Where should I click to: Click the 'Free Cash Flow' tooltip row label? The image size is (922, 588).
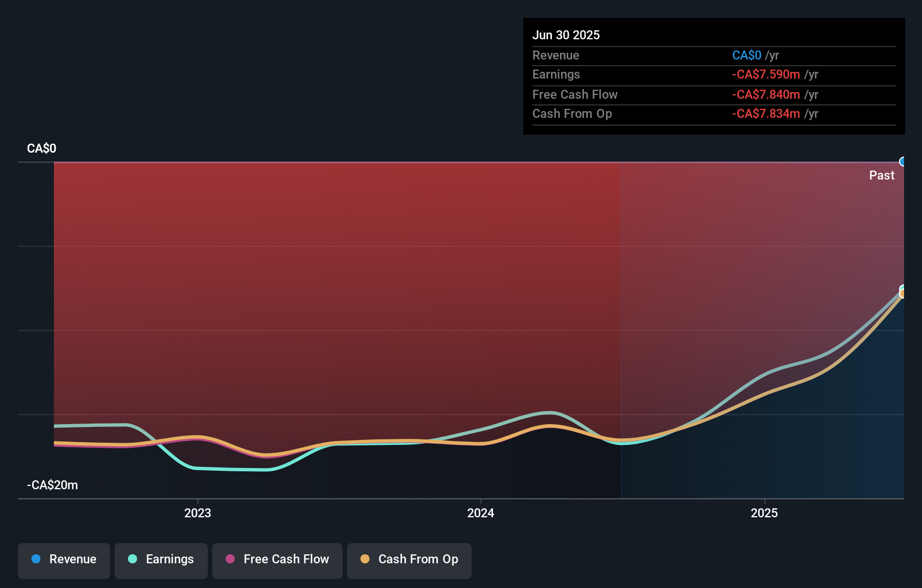pos(575,94)
